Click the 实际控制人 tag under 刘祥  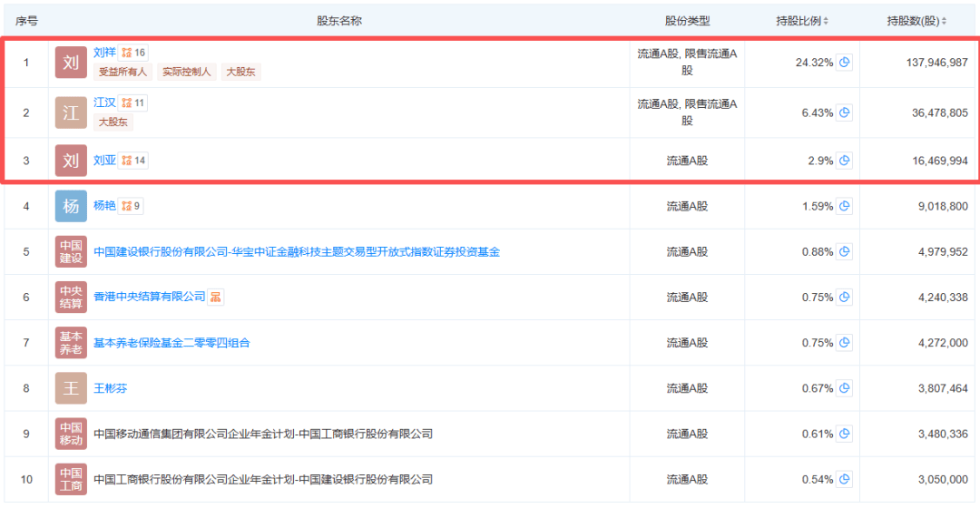186,72
